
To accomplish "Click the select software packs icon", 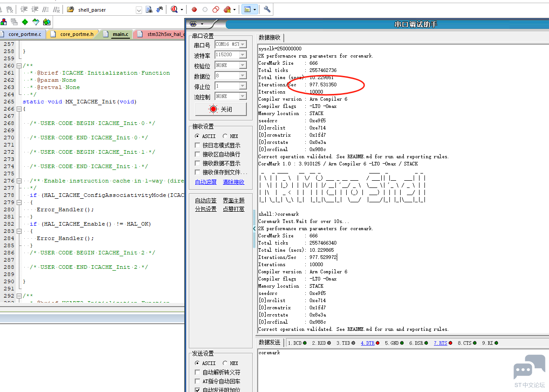I will 36,22.
